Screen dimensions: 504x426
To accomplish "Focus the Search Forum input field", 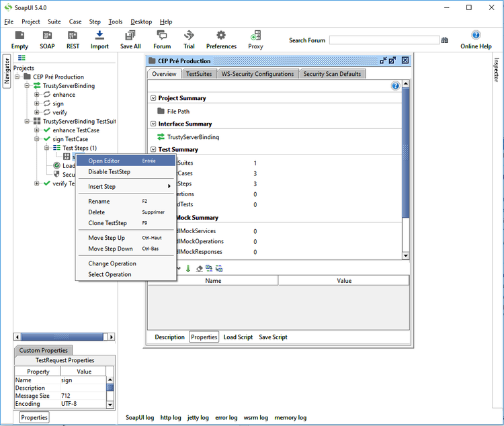I will (x=384, y=40).
